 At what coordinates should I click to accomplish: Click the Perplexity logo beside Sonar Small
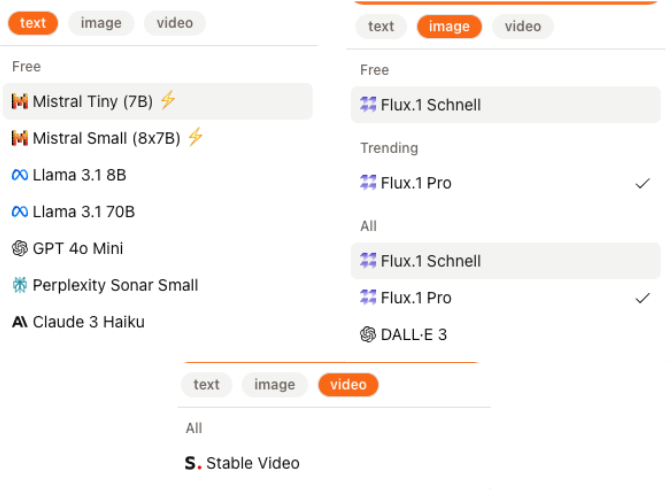[x=20, y=285]
